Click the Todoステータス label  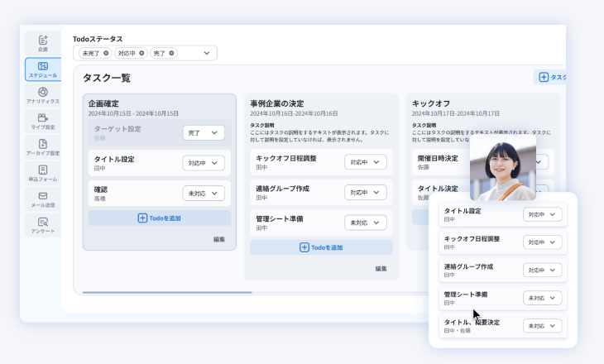(98, 39)
